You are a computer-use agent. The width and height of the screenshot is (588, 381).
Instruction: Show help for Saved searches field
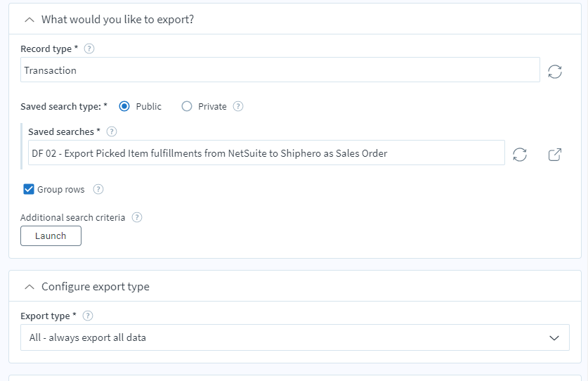click(112, 131)
